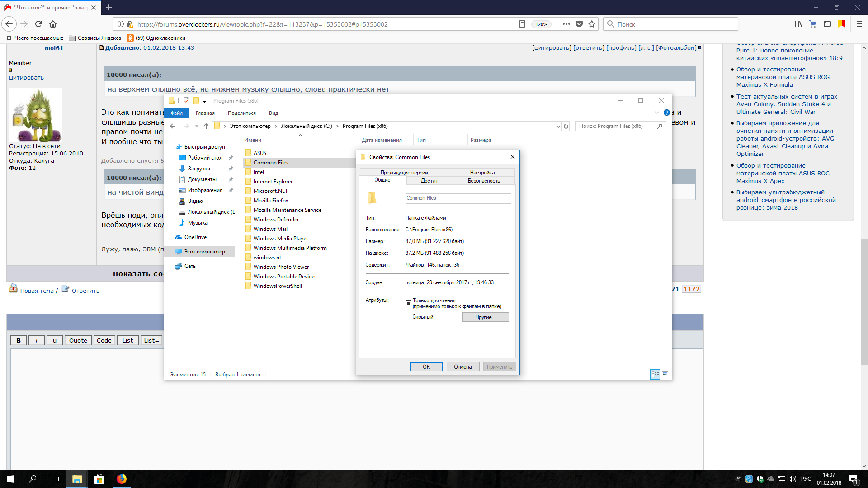Open the Explorer help question-mark icon
Screen dimensions: 868x488
tap(666, 113)
